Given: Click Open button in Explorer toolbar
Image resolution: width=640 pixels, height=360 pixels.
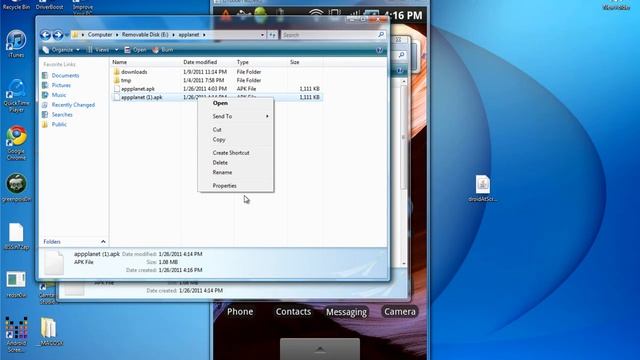Looking at the screenshot, I should (x=135, y=50).
